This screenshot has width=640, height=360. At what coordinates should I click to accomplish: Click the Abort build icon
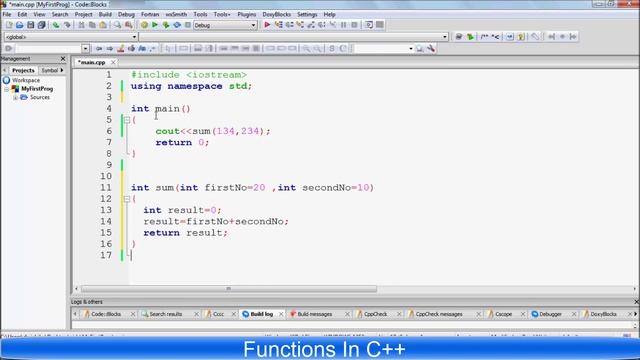coord(188,25)
